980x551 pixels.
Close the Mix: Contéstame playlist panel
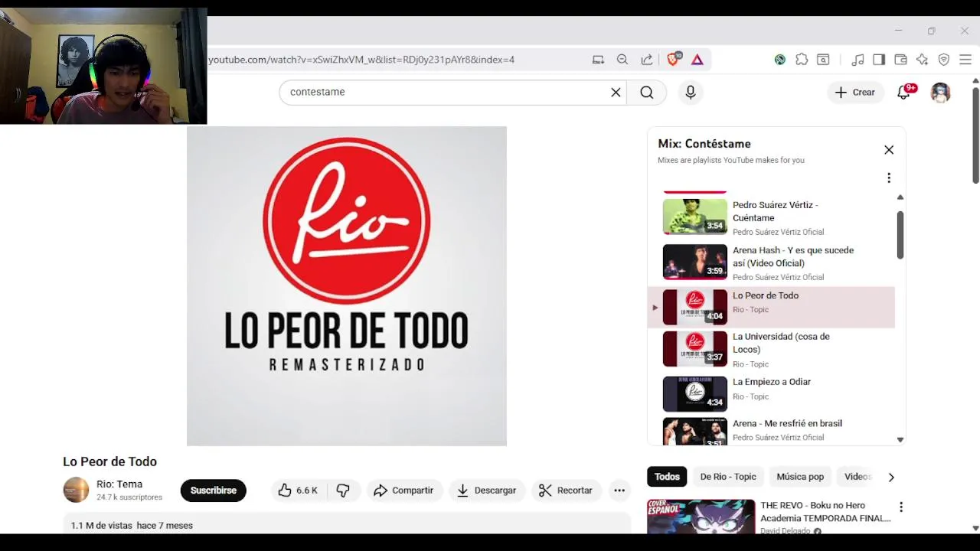pos(889,150)
